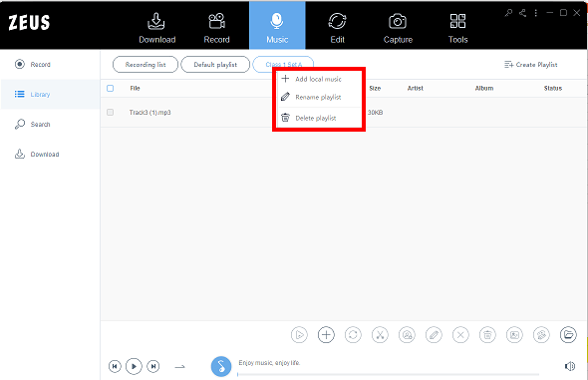The height and width of the screenshot is (380, 588).
Task: Click the player progress bar
Action: click(388, 374)
